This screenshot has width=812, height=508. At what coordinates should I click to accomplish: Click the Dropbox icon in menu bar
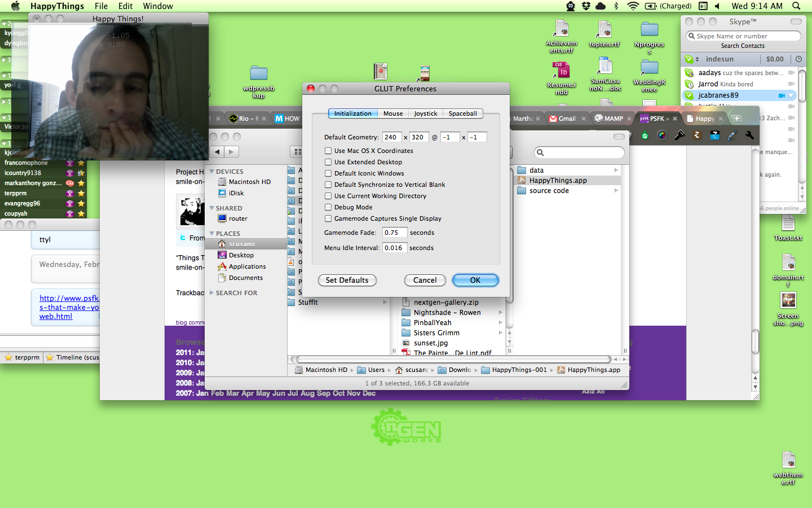pos(586,6)
